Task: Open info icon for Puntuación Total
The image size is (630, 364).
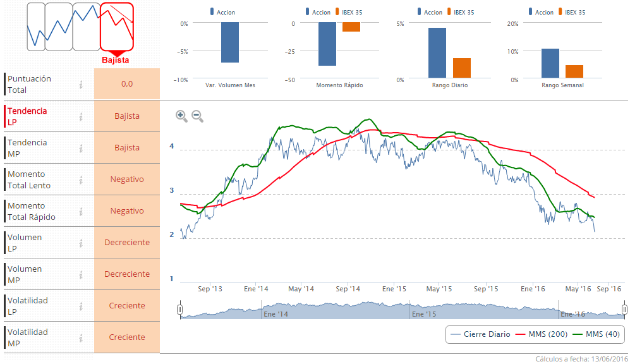Action: [x=81, y=85]
